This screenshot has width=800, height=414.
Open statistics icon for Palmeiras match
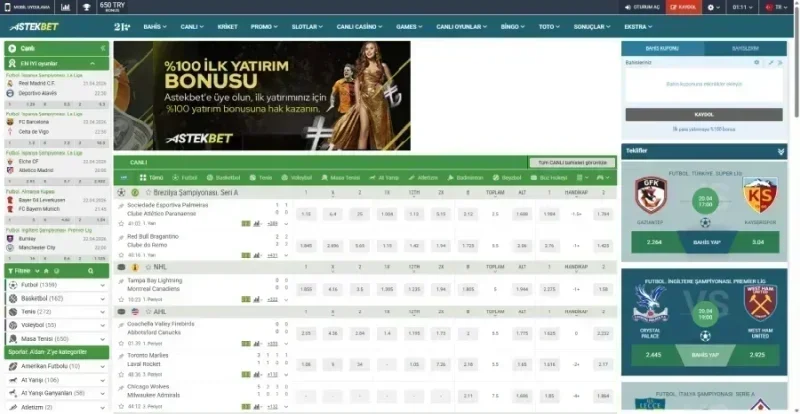pyautogui.click(x=257, y=224)
